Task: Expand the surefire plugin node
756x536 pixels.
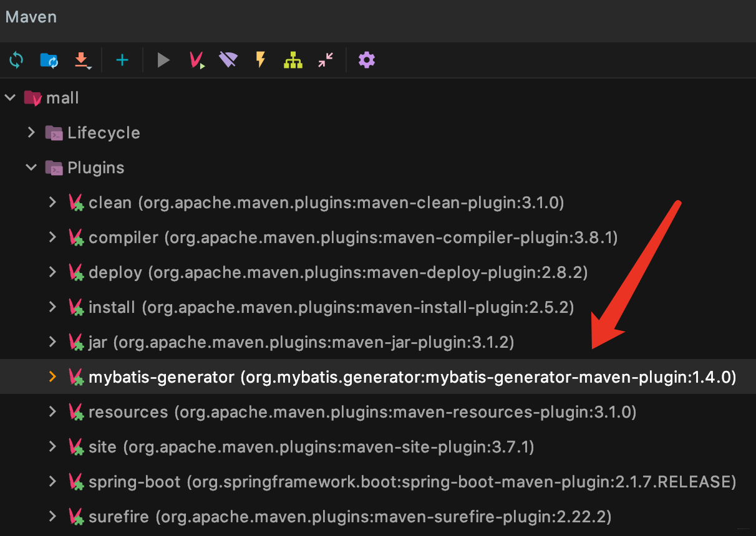Action: click(53, 517)
